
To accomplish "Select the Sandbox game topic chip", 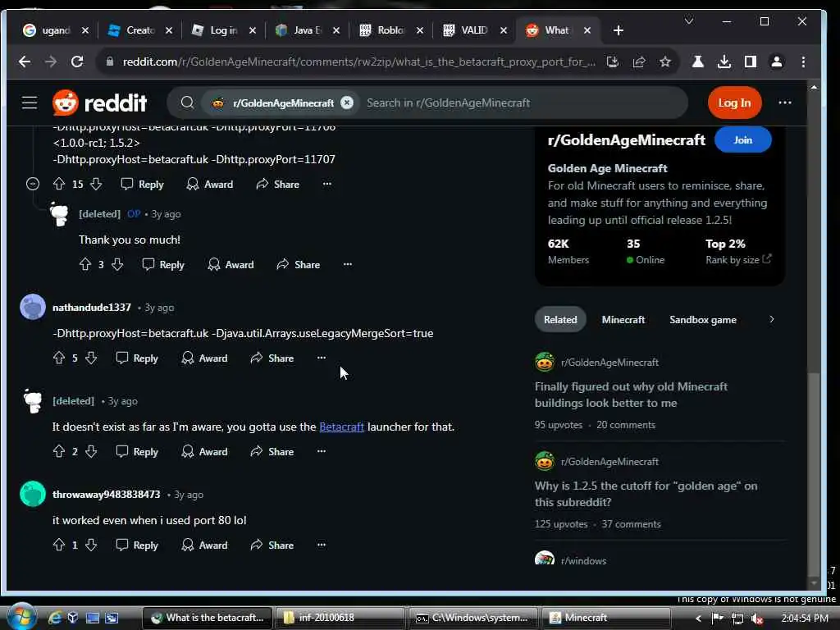I will (x=703, y=319).
